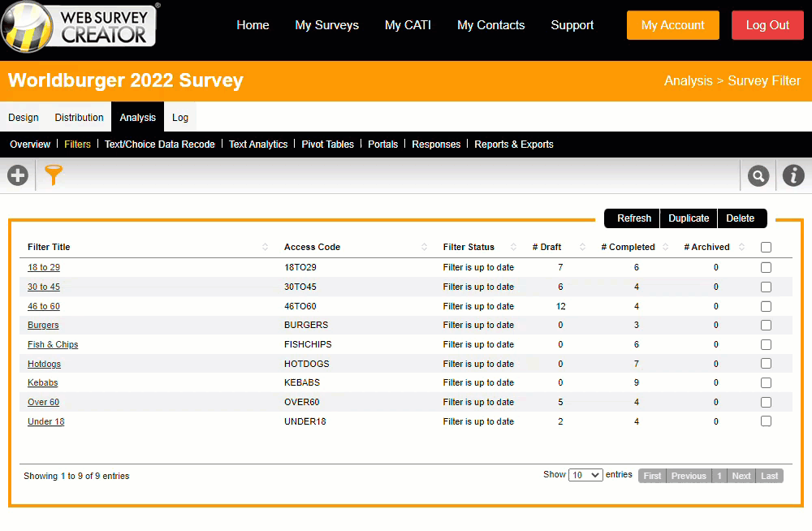Viewport: 812px width, 531px height.
Task: Check the select-all checkbox in table header
Action: [766, 248]
